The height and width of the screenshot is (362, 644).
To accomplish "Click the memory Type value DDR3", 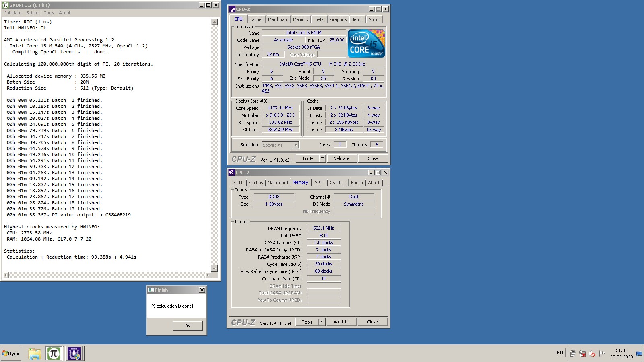I will 274,197.
